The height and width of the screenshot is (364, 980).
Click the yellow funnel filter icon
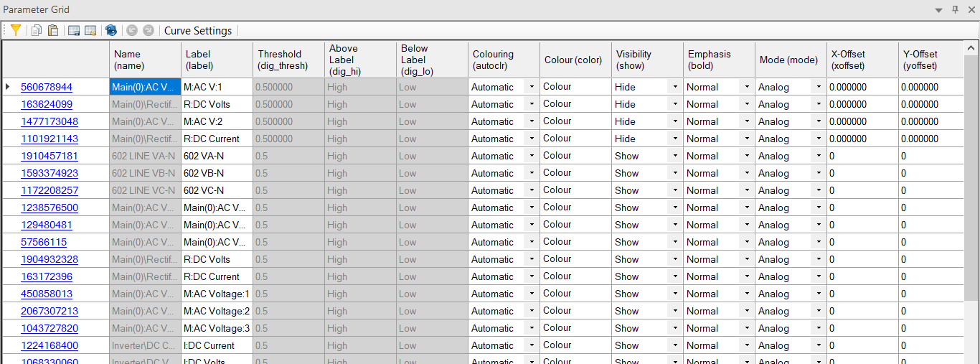(x=15, y=30)
